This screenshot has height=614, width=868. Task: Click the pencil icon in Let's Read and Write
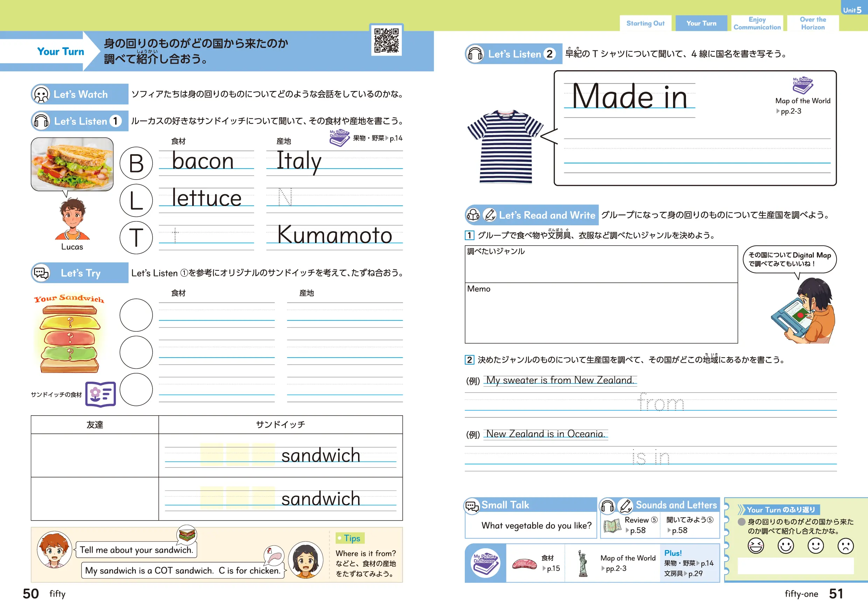(490, 215)
